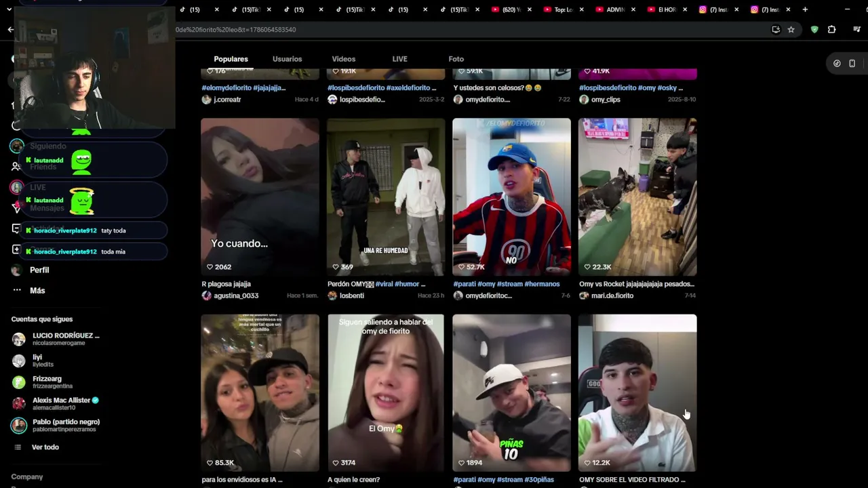The width and height of the screenshot is (868, 488).
Task: Click 'para los envidiosos es IA' caption
Action: coord(242,480)
